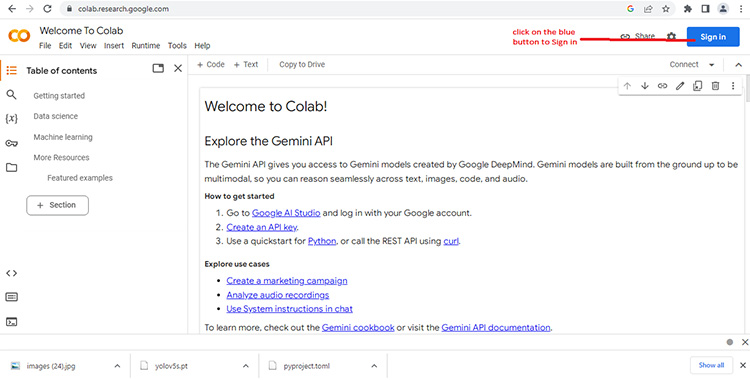The width and height of the screenshot is (750, 380).
Task: Click Copy to Drive
Action: (302, 65)
